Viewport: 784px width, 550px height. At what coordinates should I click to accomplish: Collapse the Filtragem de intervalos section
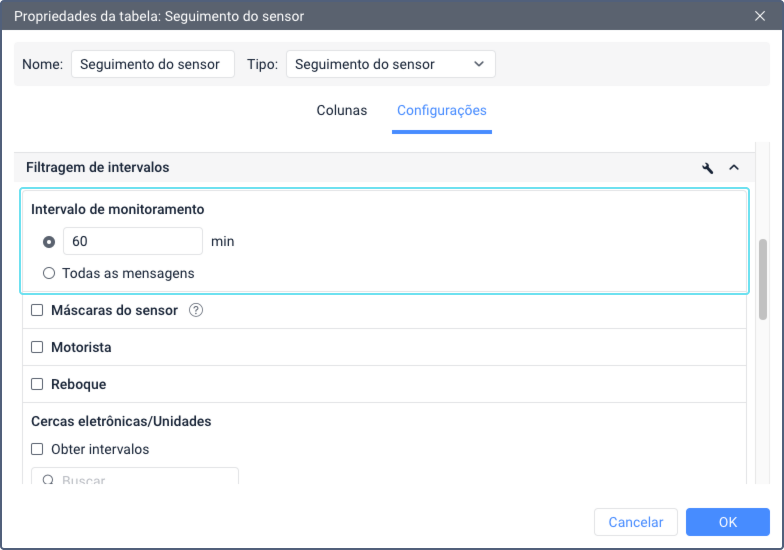(733, 168)
